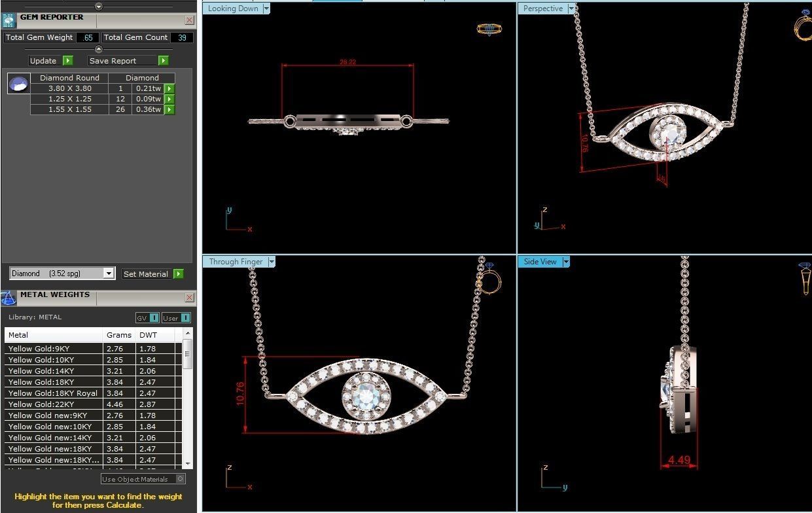
Task: Open the Side View viewport dropdown arrow
Action: (x=566, y=262)
